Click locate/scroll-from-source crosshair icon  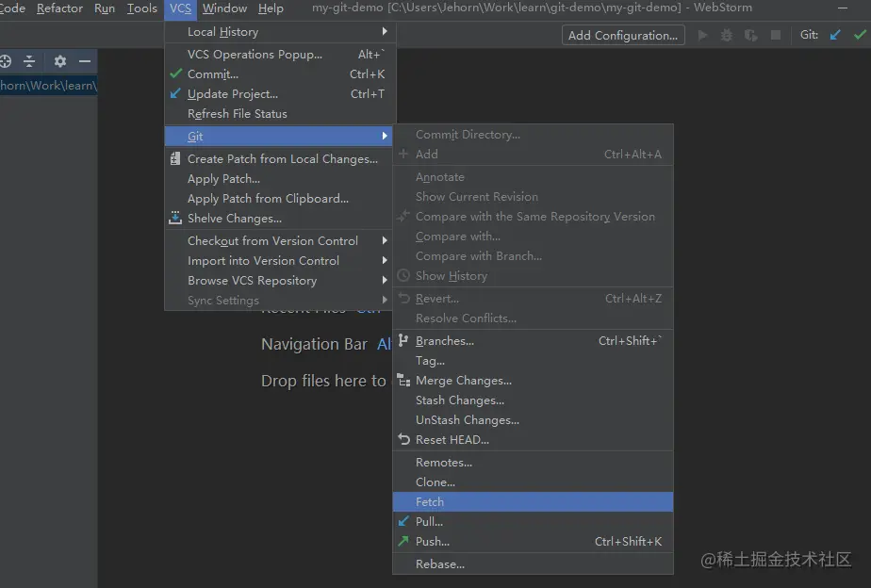[5, 61]
